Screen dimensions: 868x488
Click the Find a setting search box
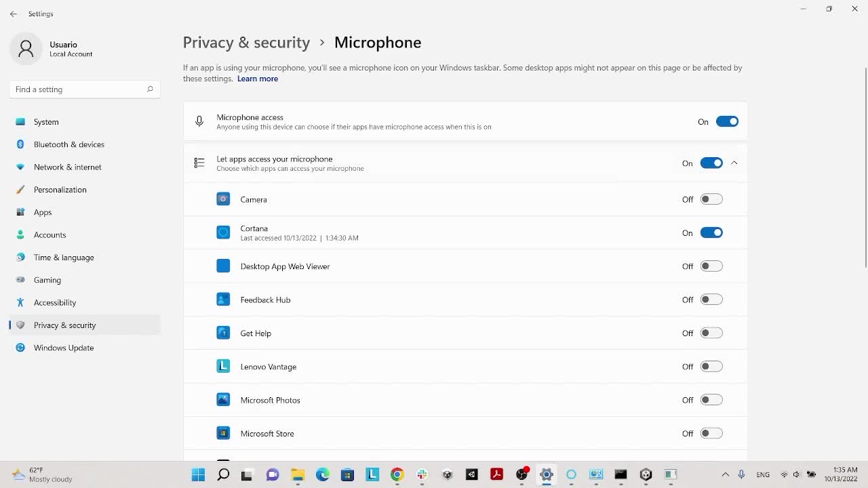(x=78, y=89)
